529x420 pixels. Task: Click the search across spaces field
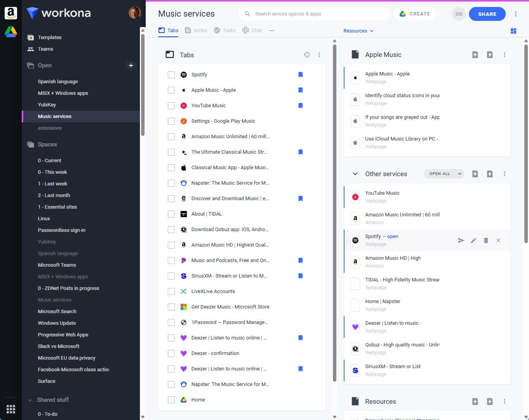click(314, 14)
